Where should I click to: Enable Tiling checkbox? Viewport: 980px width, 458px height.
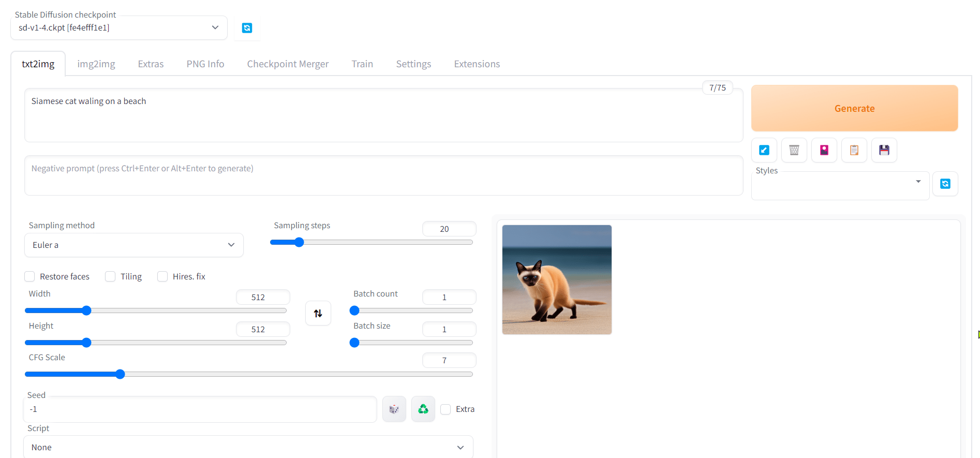click(x=110, y=276)
